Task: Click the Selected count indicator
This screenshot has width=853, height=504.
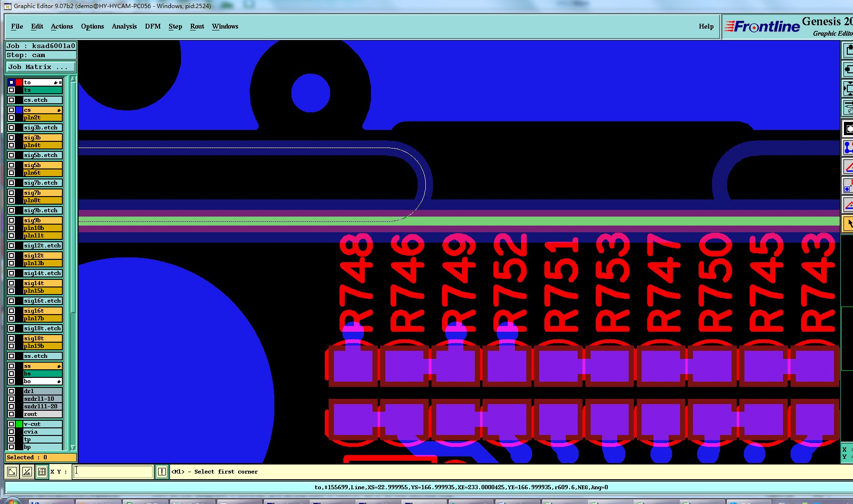Action: (x=40, y=457)
